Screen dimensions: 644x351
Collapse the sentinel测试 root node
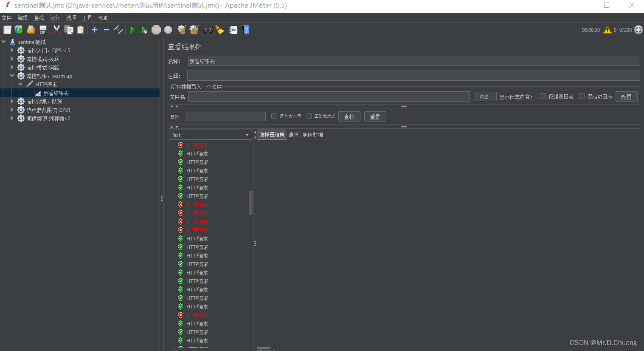[x=3, y=42]
